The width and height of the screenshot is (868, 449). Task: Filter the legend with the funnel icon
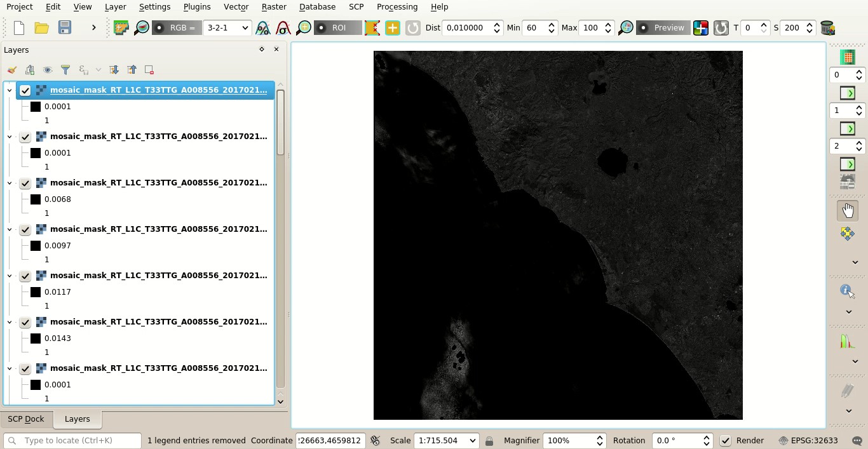(64, 70)
